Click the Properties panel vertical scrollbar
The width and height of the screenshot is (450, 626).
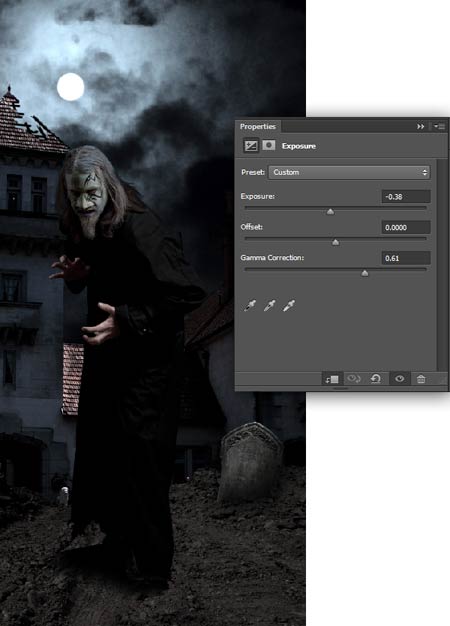(441, 265)
